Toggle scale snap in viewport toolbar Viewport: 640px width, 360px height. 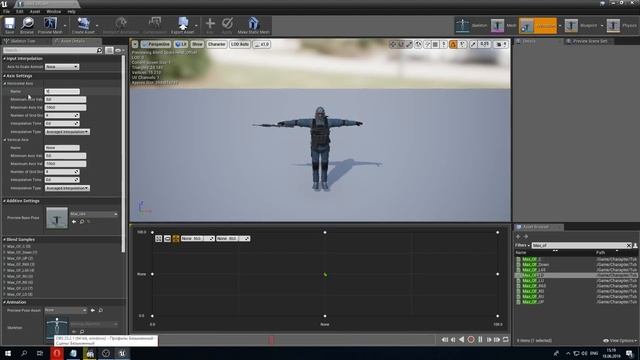pyautogui.click(x=473, y=44)
